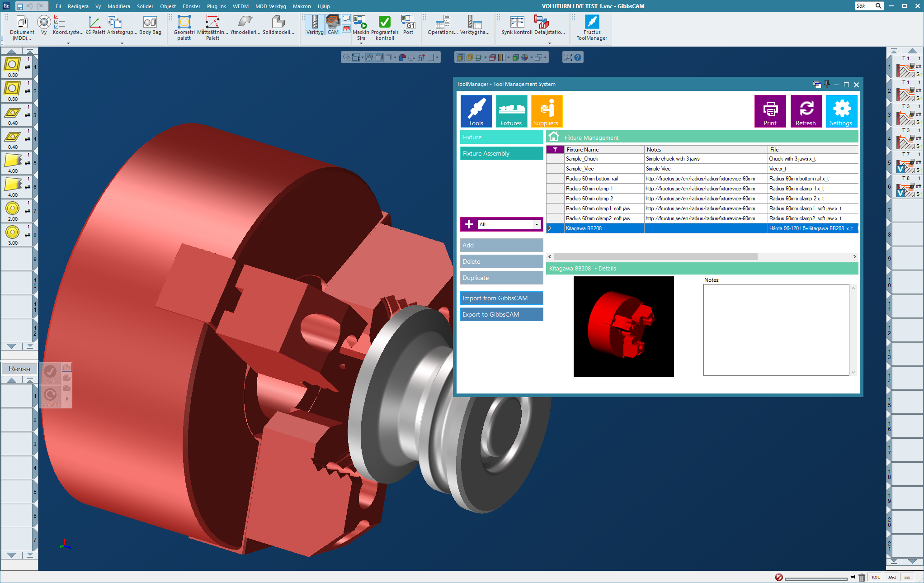Open the MDD-Verktyg menu
Image resolution: width=924 pixels, height=583 pixels.
pyautogui.click(x=270, y=6)
